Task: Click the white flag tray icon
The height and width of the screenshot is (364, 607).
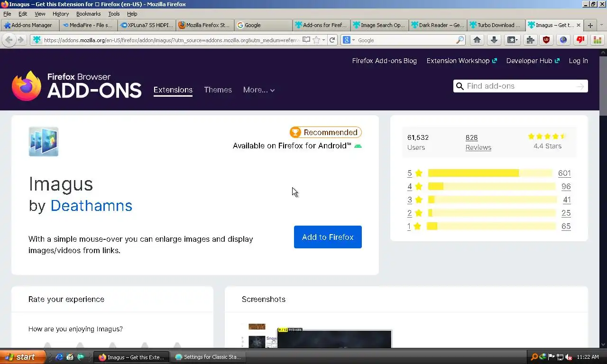Action: [x=552, y=357]
